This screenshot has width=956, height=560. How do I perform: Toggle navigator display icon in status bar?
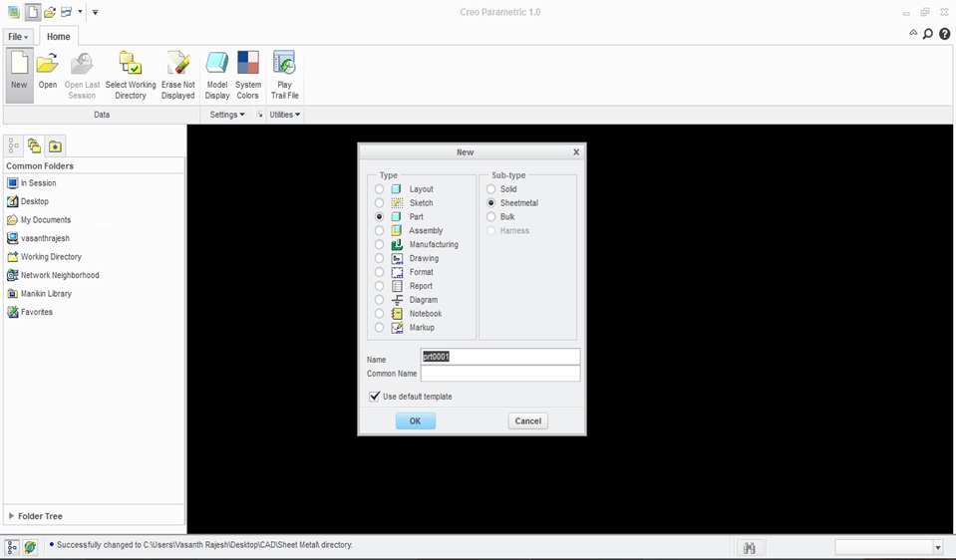pyautogui.click(x=12, y=547)
